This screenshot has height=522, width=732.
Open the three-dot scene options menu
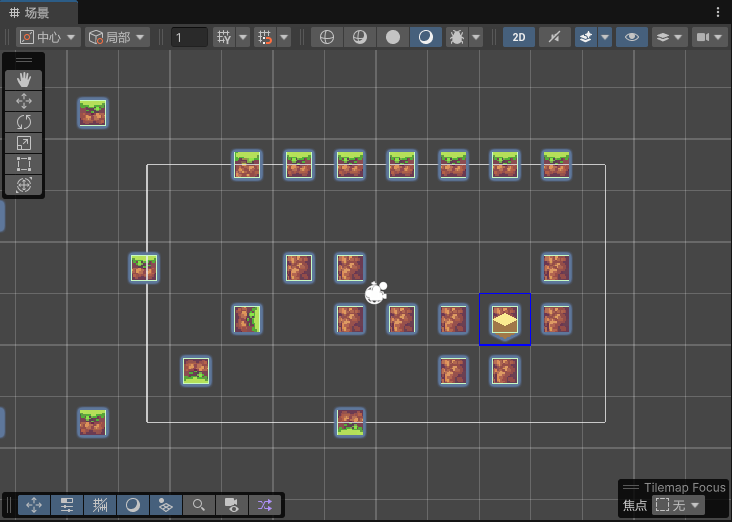pos(718,13)
